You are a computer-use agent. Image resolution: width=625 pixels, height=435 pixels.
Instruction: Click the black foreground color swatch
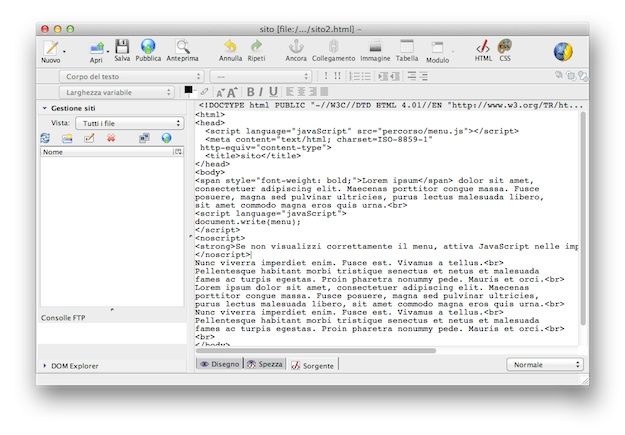[189, 90]
